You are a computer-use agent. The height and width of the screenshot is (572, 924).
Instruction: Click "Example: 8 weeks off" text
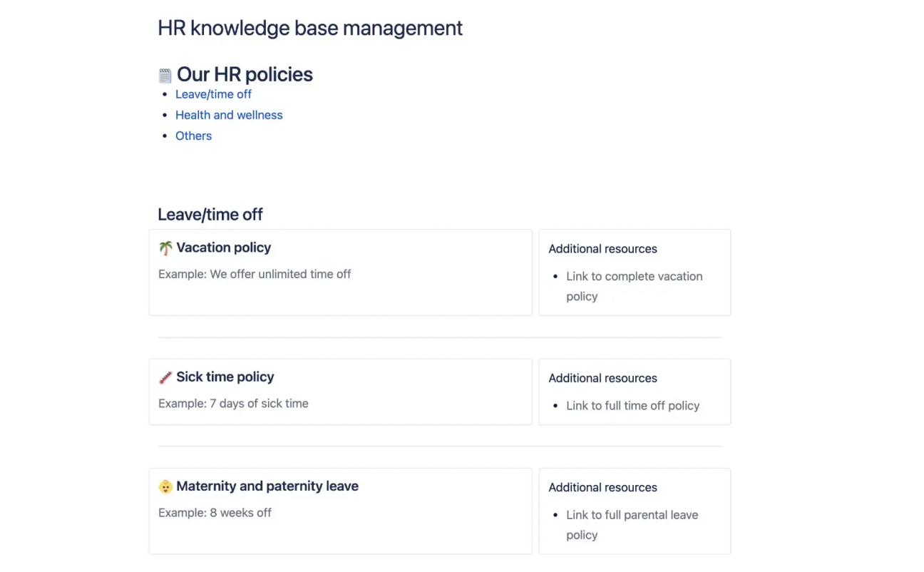click(x=215, y=512)
